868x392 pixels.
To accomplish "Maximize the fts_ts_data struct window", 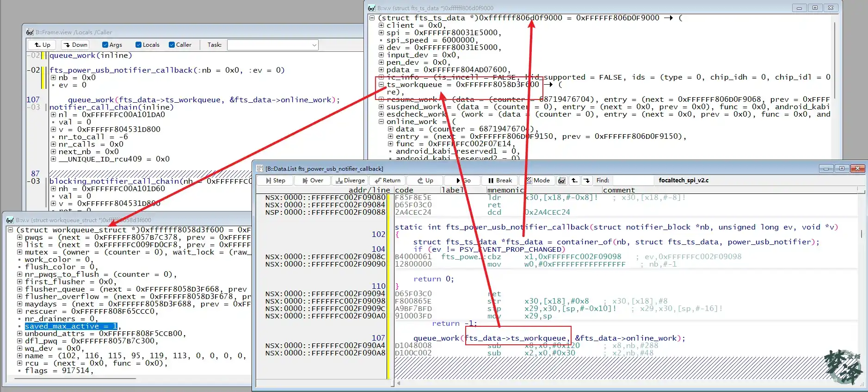I will tap(815, 8).
